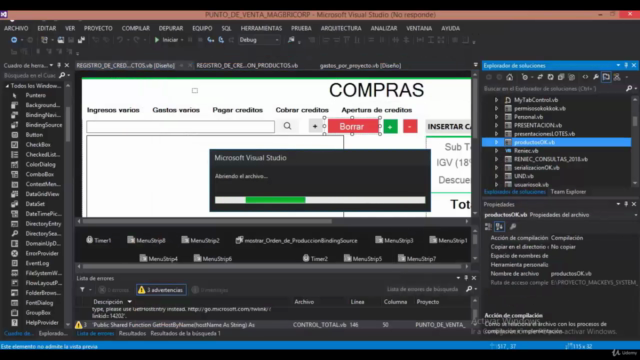Click the Alphabetical sort icon in Properties panel
Screen dimensions: 640x360
(499, 227)
